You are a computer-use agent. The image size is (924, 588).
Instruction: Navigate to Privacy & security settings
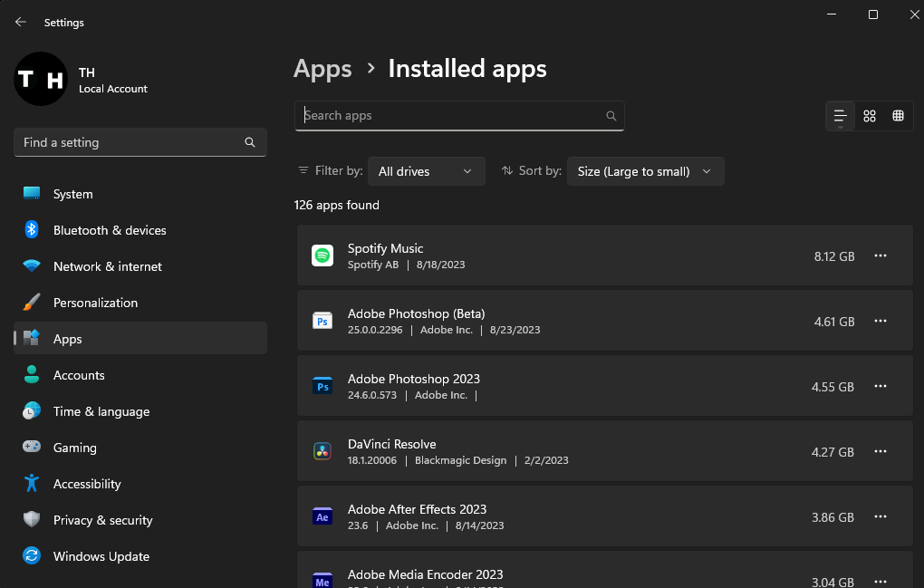pyautogui.click(x=102, y=520)
